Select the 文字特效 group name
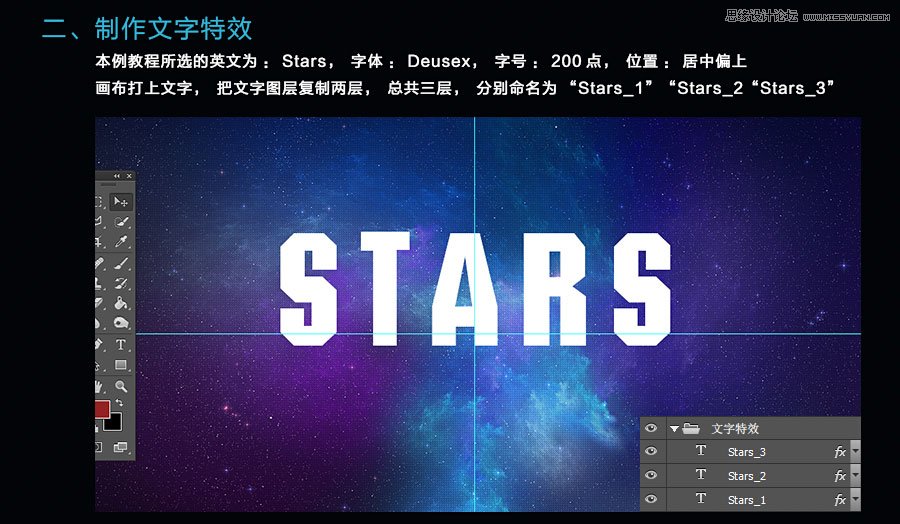 coord(735,429)
